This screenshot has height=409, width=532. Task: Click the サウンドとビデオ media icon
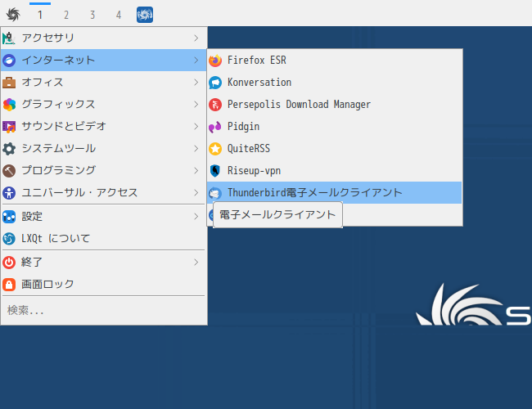tap(9, 127)
